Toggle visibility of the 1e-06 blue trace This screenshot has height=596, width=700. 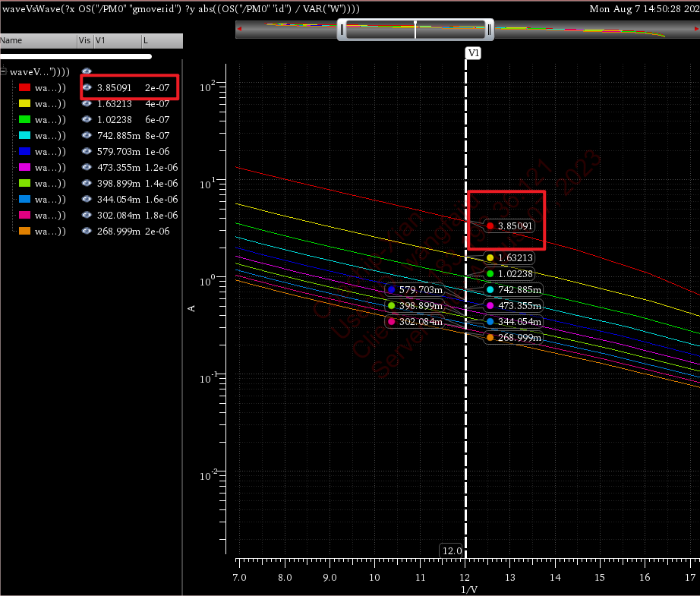87,151
